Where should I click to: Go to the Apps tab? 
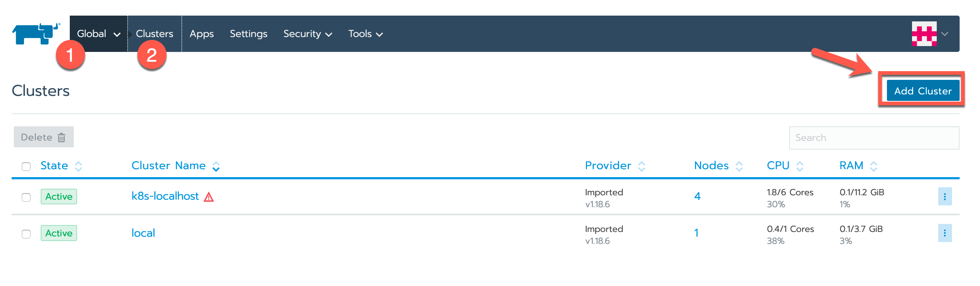202,34
